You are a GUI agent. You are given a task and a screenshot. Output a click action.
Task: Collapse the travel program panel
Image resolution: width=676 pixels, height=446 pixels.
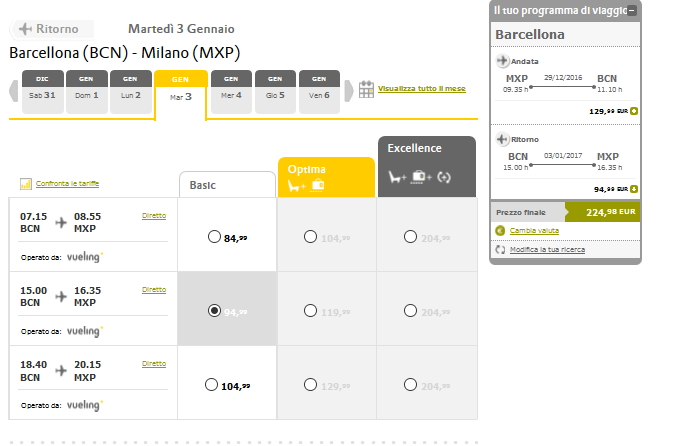(633, 9)
